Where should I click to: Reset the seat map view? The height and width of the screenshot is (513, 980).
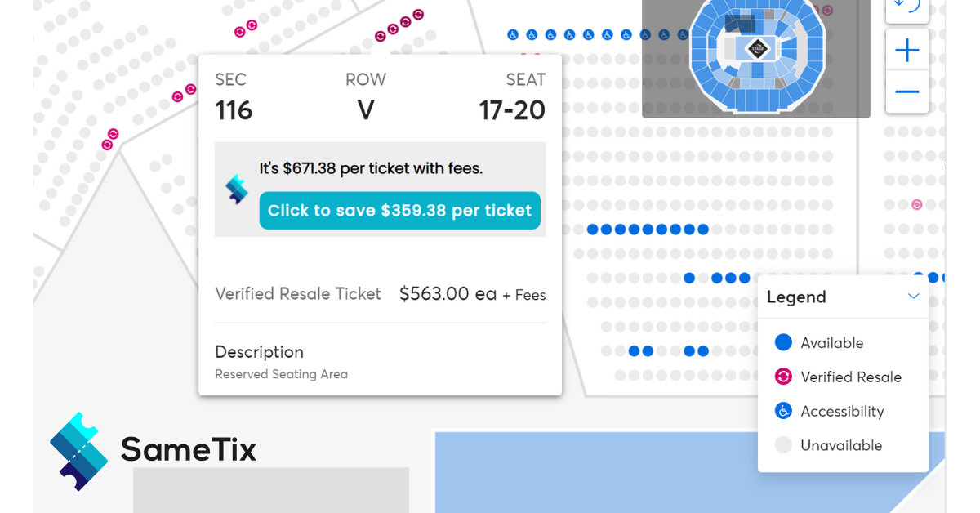pos(906,7)
